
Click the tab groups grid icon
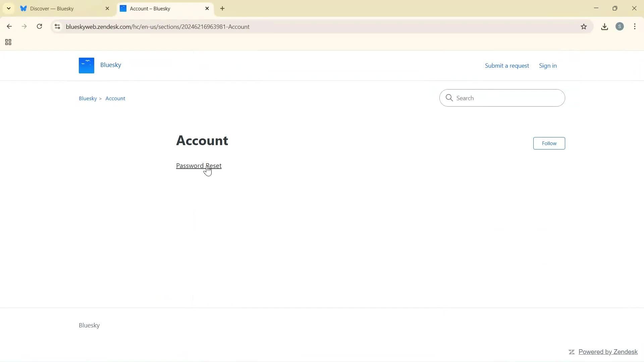click(x=8, y=42)
